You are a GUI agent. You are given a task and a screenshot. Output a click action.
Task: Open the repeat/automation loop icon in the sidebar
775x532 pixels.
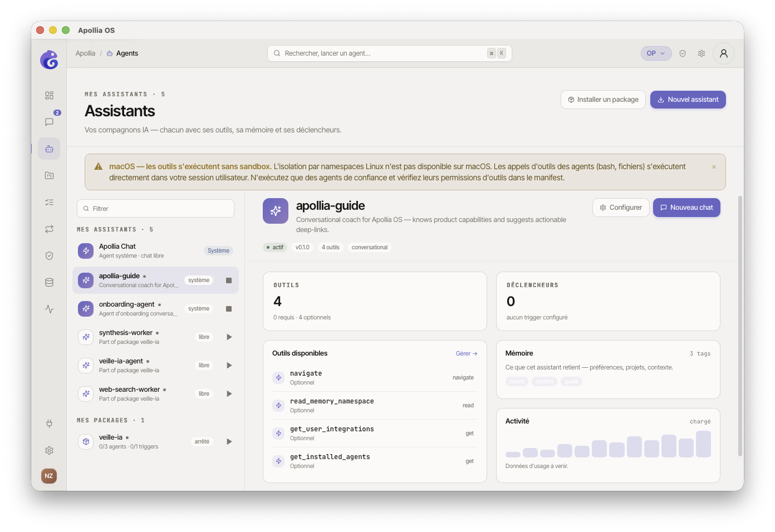coord(49,229)
